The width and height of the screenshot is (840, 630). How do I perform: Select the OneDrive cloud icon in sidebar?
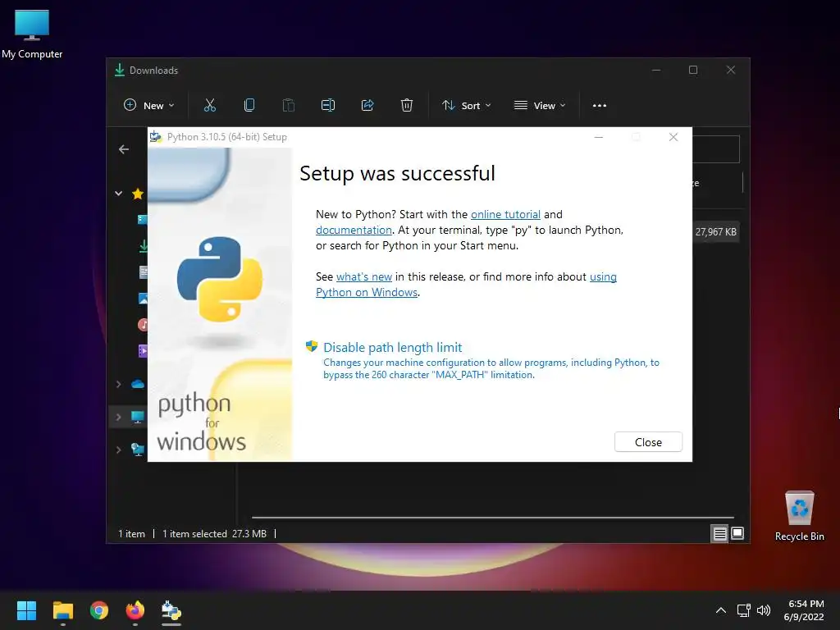pos(138,384)
